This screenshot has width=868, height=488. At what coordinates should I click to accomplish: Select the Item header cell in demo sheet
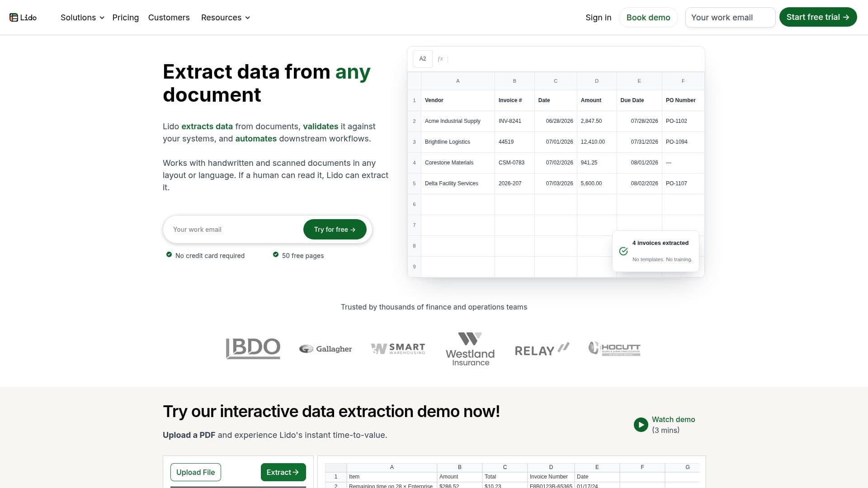(392, 477)
